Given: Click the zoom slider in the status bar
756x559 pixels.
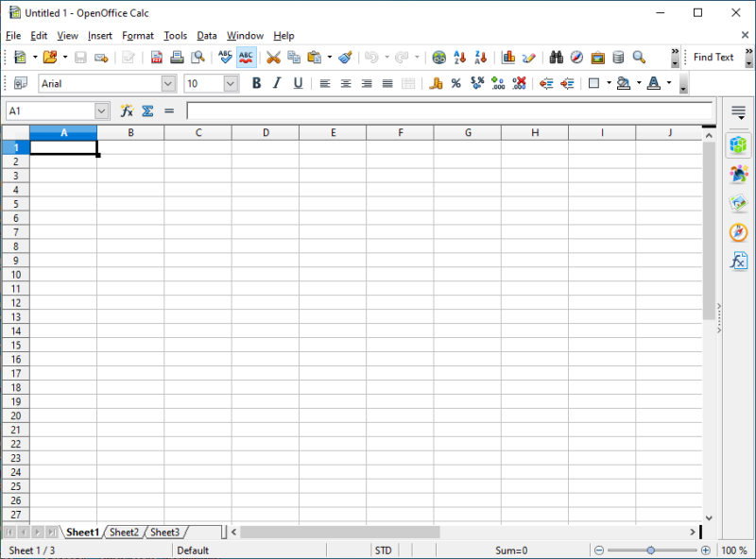Looking at the screenshot, I should click(651, 551).
